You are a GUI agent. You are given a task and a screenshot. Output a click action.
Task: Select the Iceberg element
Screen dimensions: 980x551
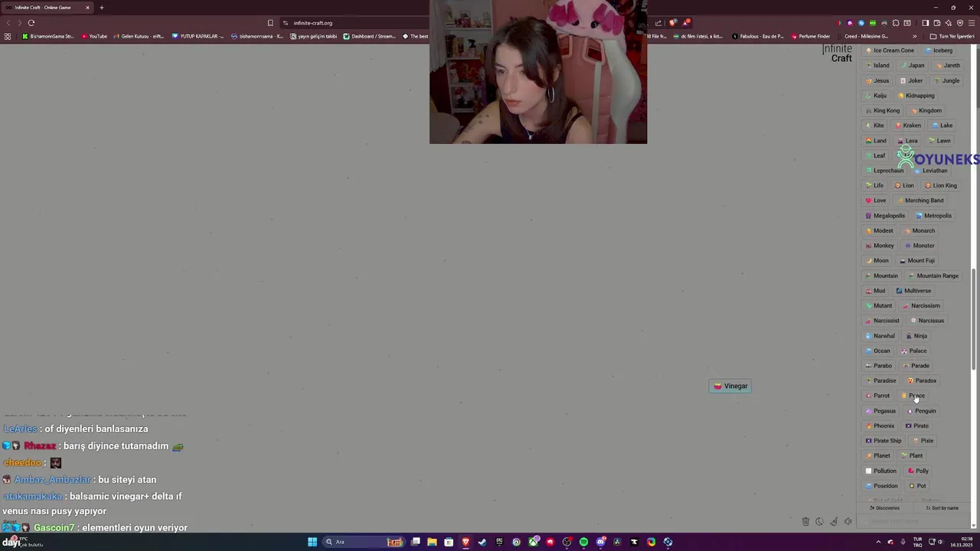pos(939,51)
